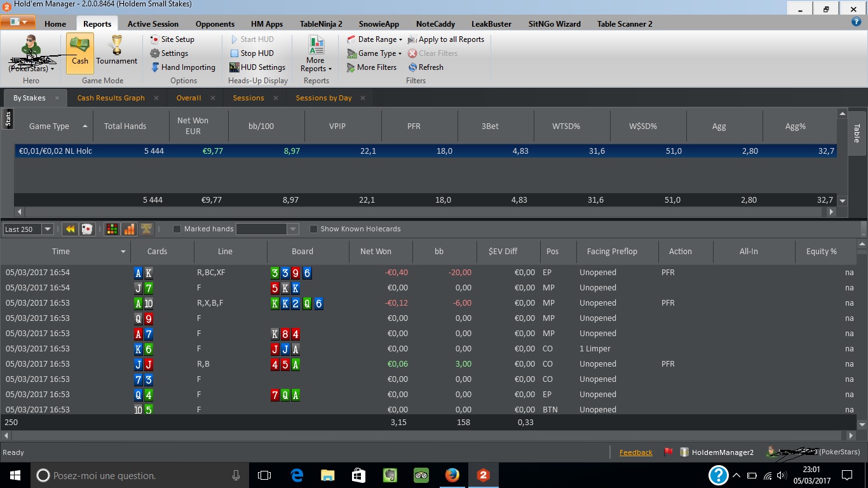Click the playing cards replayer icon

(87, 229)
